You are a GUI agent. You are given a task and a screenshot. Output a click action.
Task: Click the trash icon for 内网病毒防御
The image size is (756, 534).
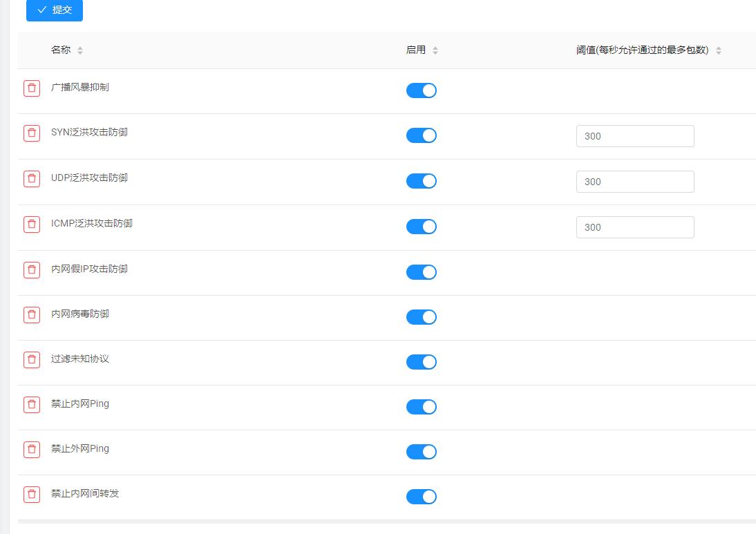click(32, 315)
